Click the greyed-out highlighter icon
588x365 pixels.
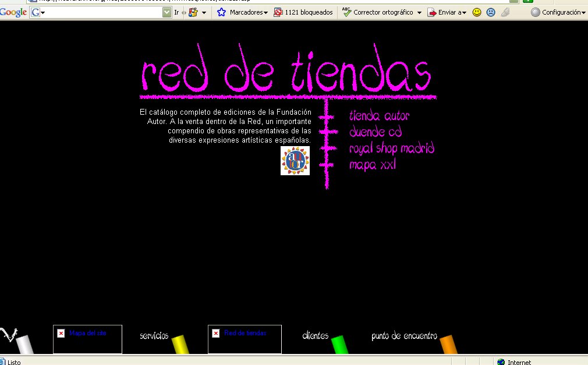505,12
